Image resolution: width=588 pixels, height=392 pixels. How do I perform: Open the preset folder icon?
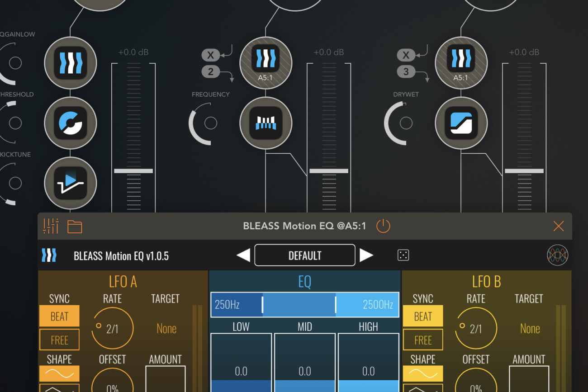pos(75,227)
